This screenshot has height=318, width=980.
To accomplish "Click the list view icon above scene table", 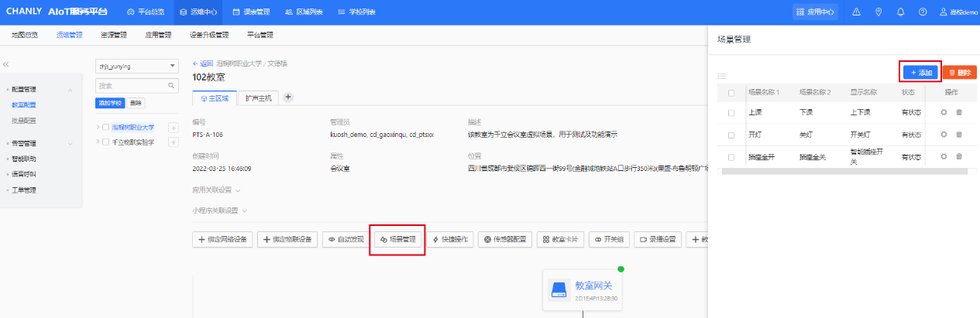I will [x=722, y=76].
